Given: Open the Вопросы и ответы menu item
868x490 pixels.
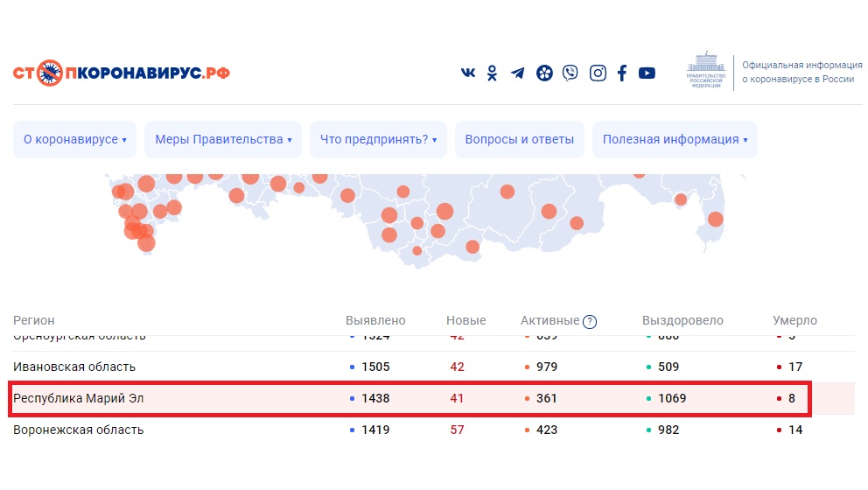Looking at the screenshot, I should pyautogui.click(x=519, y=140).
